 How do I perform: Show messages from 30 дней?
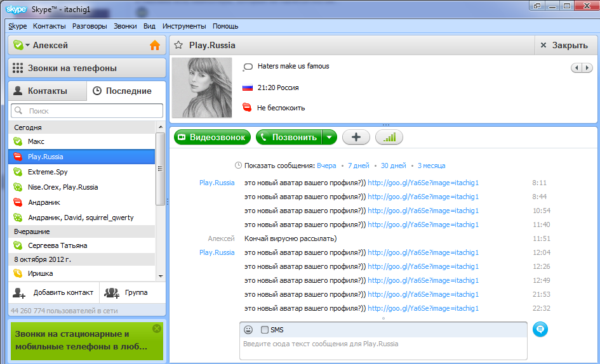tap(394, 166)
